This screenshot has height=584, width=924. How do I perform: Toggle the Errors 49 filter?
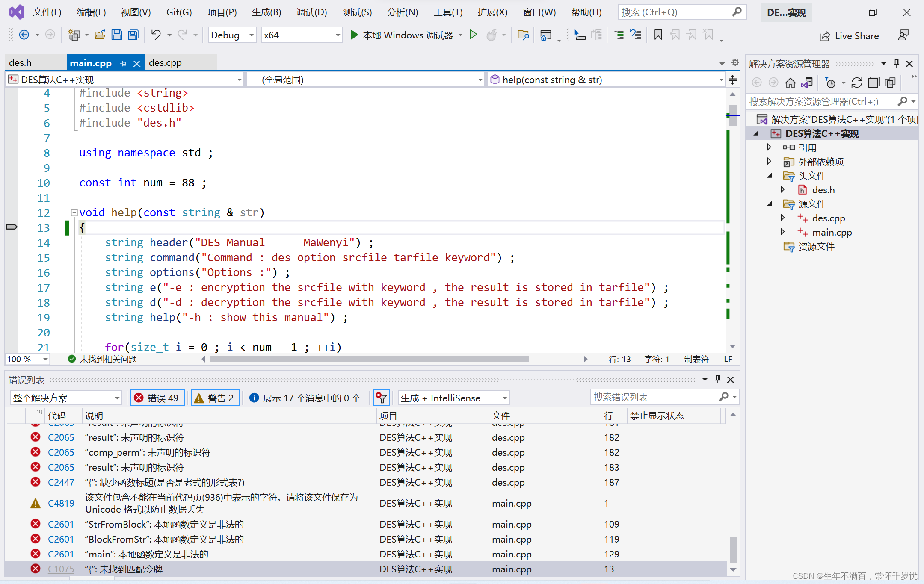pos(157,398)
